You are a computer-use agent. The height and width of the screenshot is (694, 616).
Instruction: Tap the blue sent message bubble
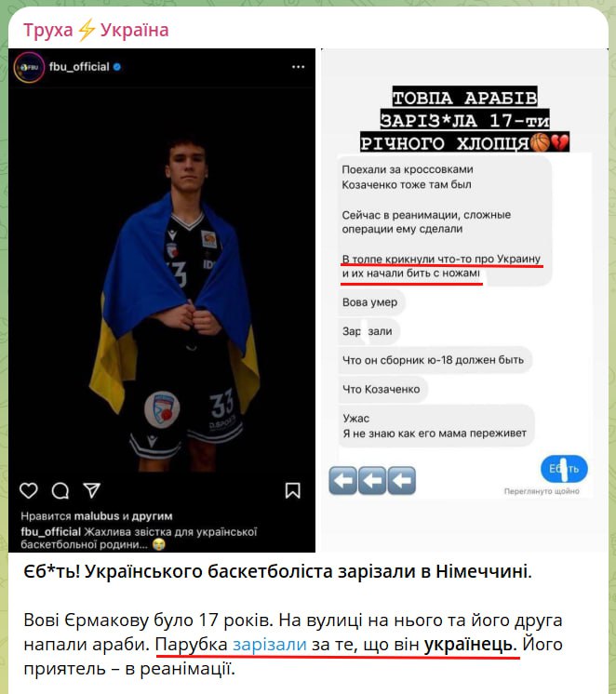(564, 469)
